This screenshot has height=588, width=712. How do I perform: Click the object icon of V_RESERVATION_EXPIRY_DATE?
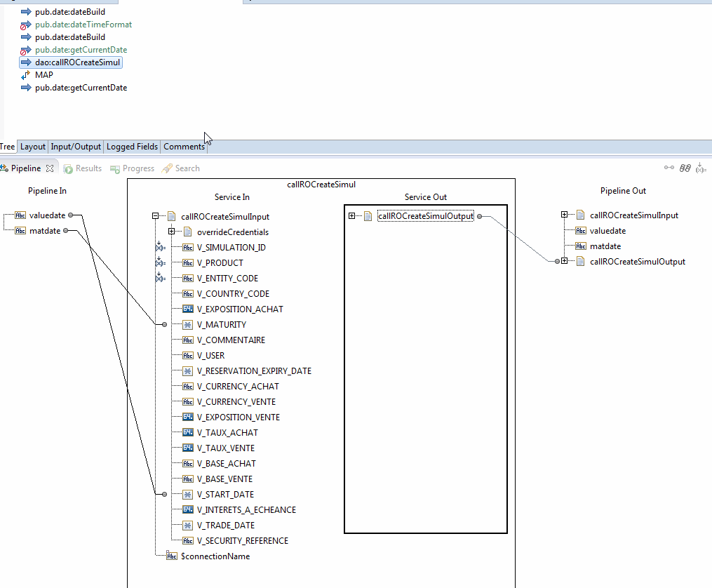tap(188, 371)
